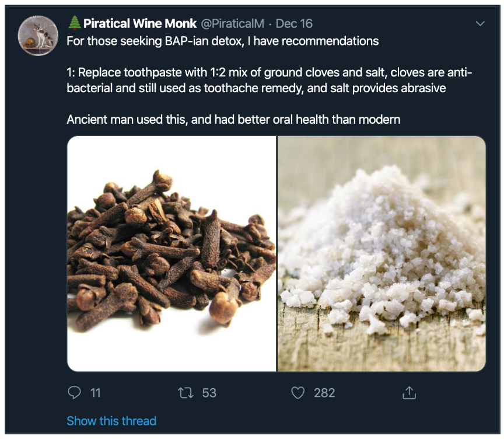Click the @PiraticalM handle
Image resolution: width=504 pixels, height=439 pixels.
[x=233, y=24]
